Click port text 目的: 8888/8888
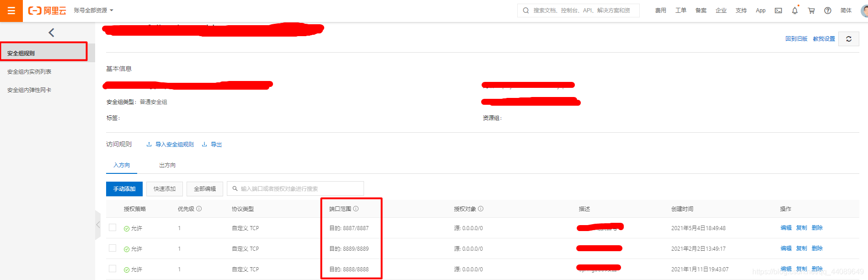 tap(349, 269)
